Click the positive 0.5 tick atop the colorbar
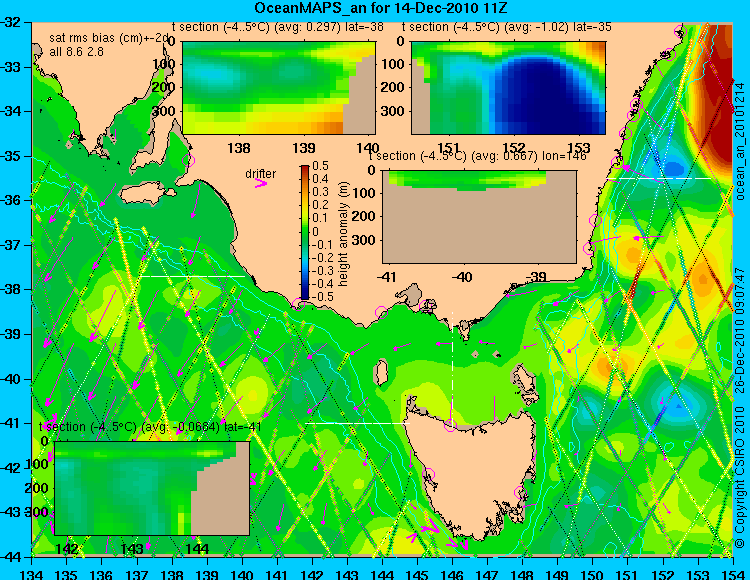 click(320, 166)
